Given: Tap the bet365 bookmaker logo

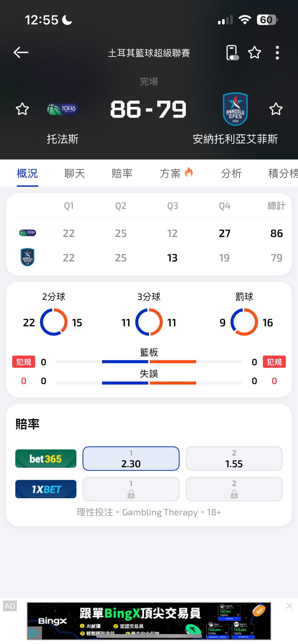Looking at the screenshot, I should 46,459.
